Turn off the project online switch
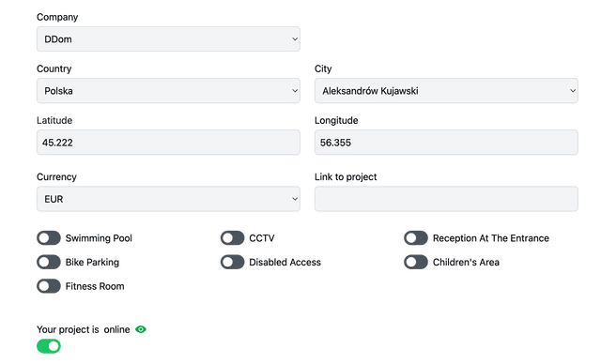 (x=49, y=346)
